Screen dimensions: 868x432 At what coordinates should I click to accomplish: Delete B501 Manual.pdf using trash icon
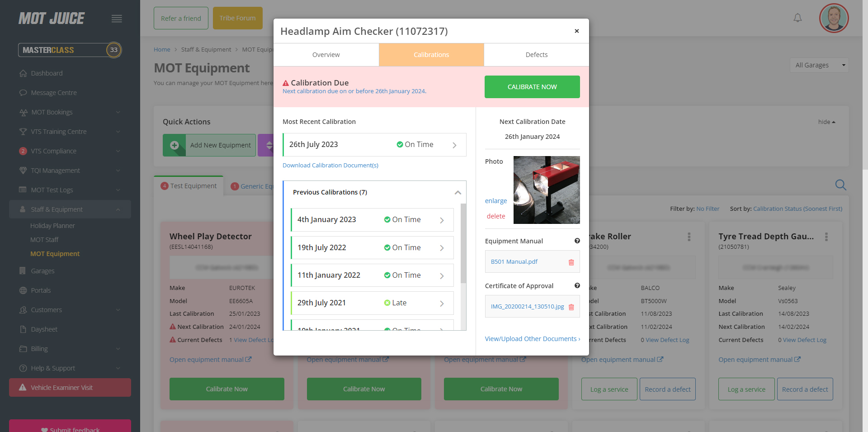click(571, 262)
